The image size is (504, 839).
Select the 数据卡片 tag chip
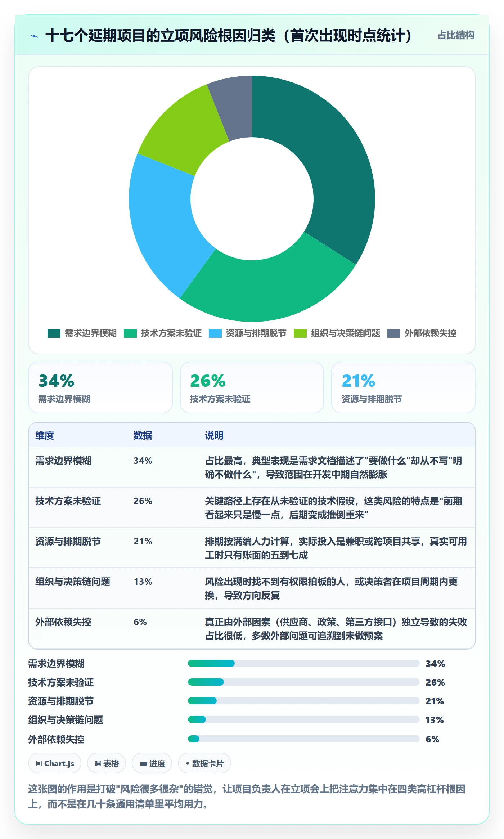point(204,763)
